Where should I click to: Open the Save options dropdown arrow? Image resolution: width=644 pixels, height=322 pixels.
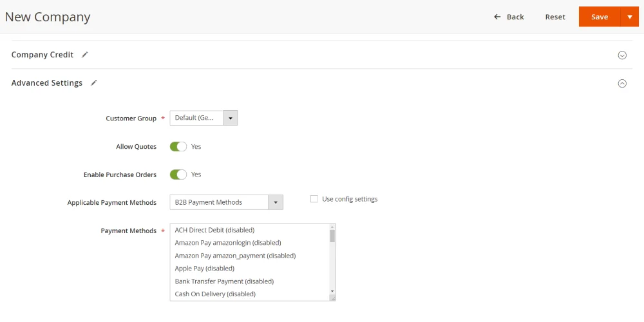[630, 17]
